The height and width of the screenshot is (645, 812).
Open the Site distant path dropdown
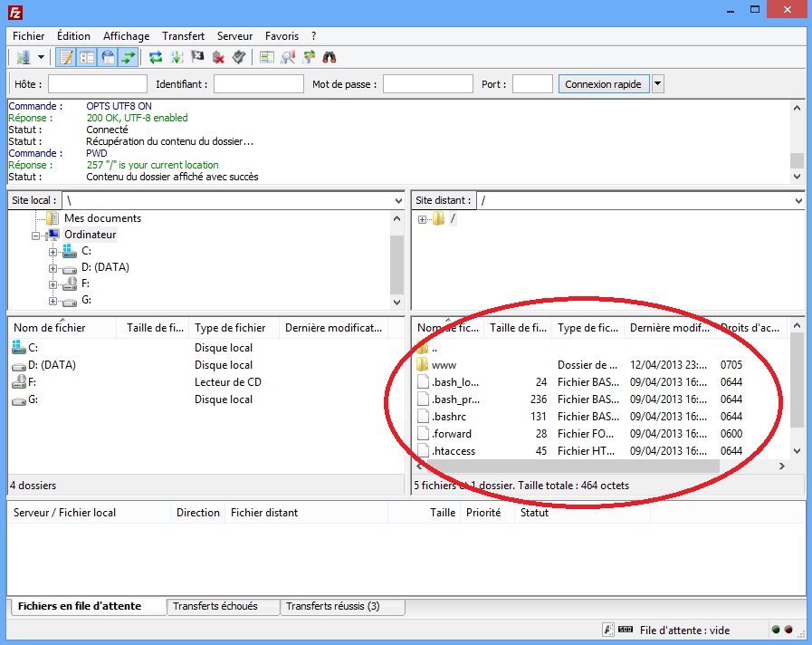tap(798, 200)
